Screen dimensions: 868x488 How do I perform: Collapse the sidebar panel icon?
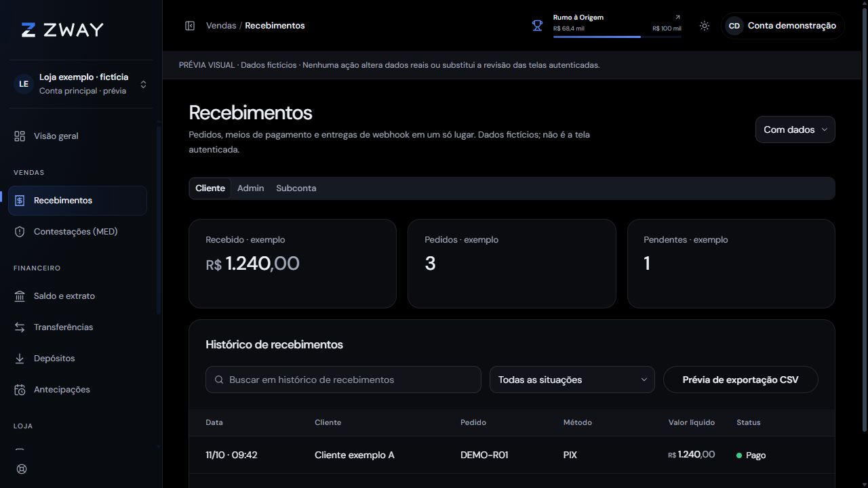pos(190,26)
